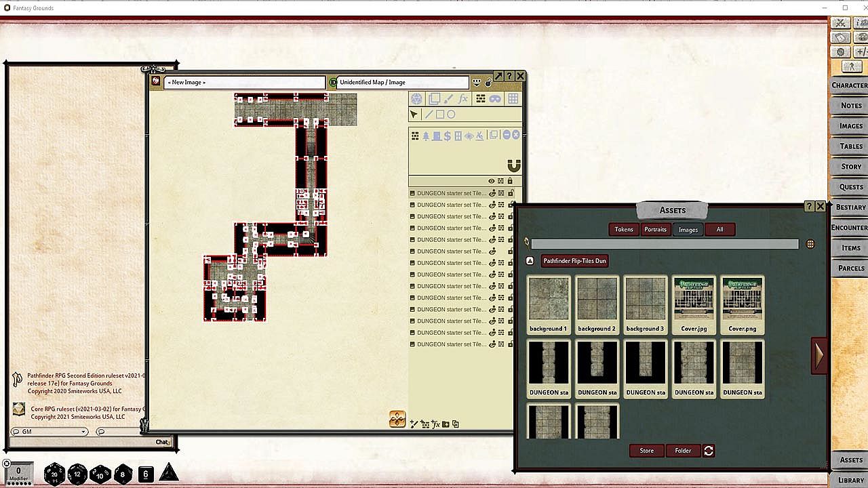Select the dollar-sign occluder icon
This screenshot has height=488, width=868.
click(x=447, y=136)
